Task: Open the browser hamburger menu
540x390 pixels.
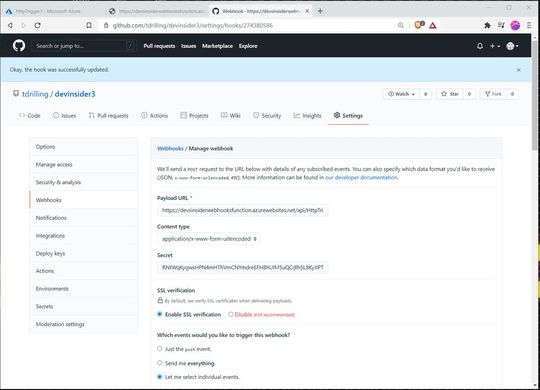Action: pyautogui.click(x=529, y=25)
